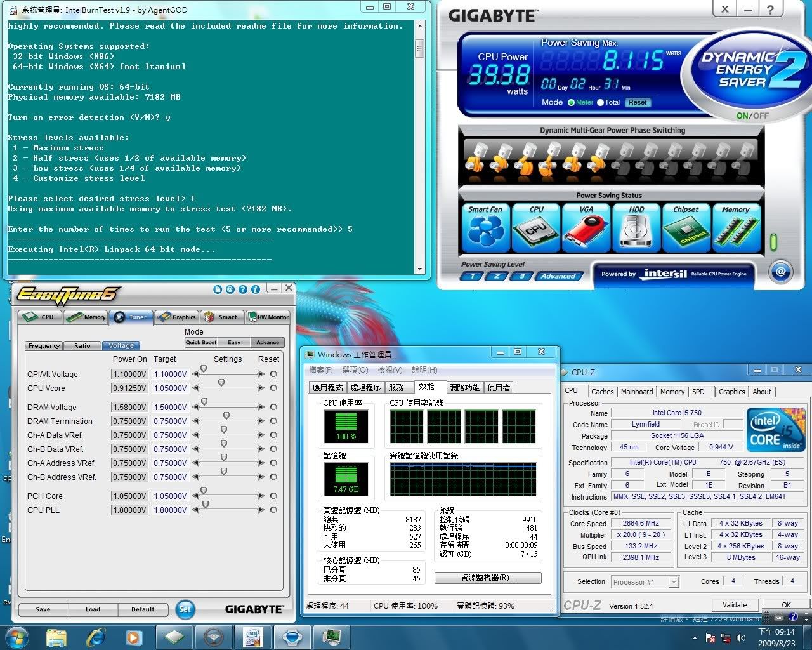Viewport: 812px width, 650px height.
Task: Decrease QPI/Vtt Voltage with left arrow
Action: point(195,374)
